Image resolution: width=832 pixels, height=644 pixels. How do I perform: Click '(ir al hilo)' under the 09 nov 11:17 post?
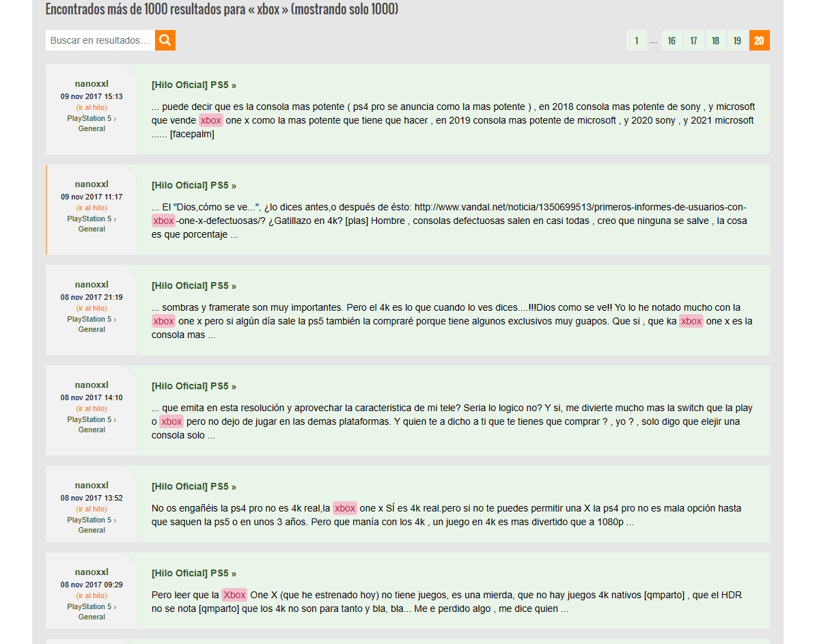tap(92, 208)
